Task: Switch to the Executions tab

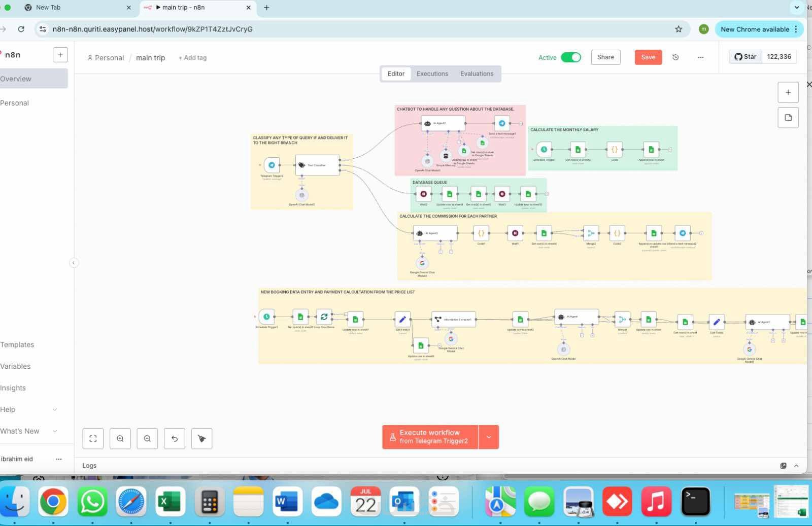Action: [x=432, y=74]
